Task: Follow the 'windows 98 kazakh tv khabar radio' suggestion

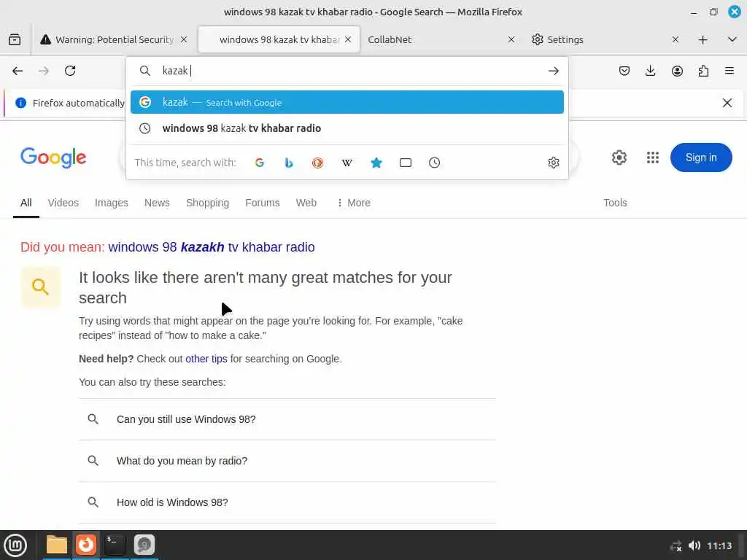Action: (212, 247)
